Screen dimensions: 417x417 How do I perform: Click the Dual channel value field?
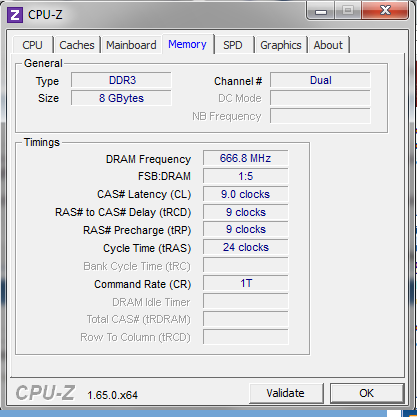(x=320, y=80)
